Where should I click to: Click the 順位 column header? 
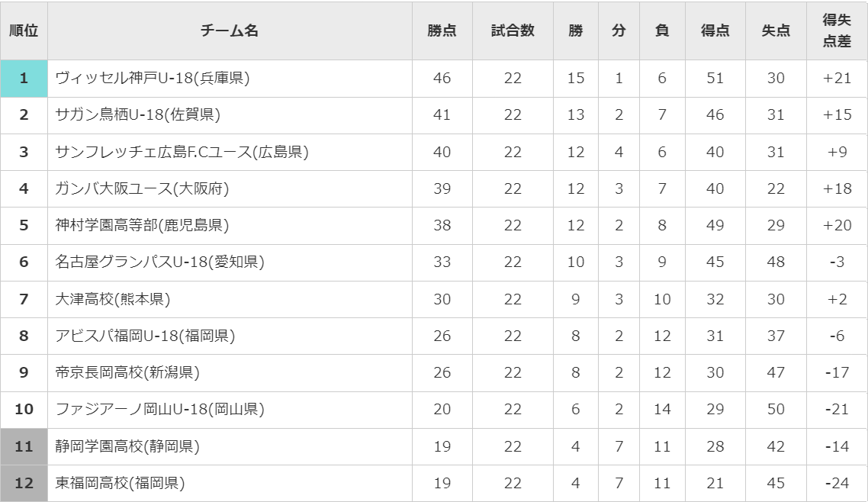click(24, 31)
